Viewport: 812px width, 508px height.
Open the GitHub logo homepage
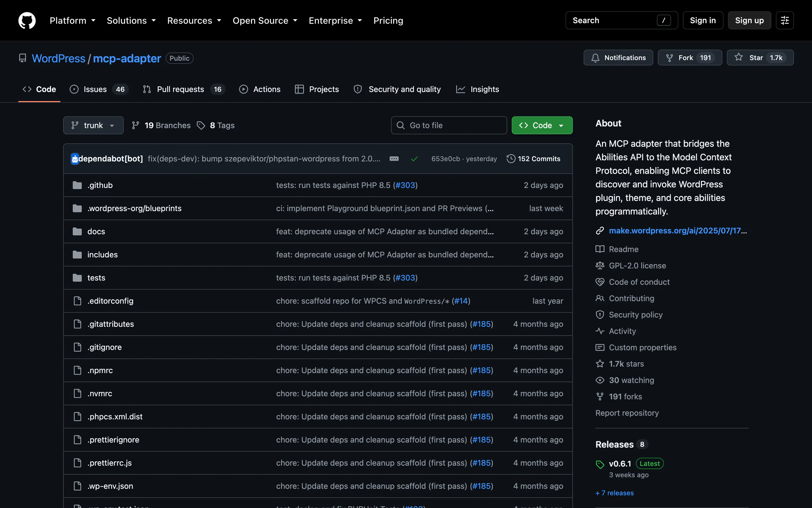[x=27, y=21]
